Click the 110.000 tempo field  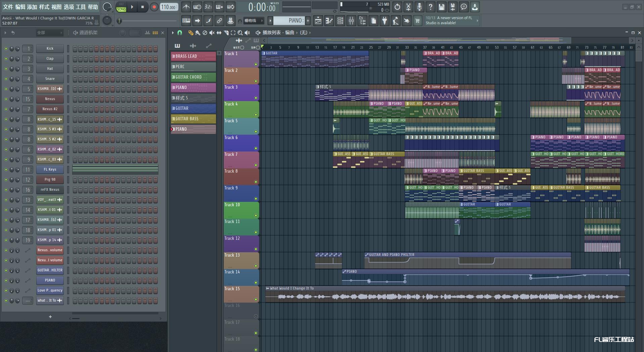(169, 7)
